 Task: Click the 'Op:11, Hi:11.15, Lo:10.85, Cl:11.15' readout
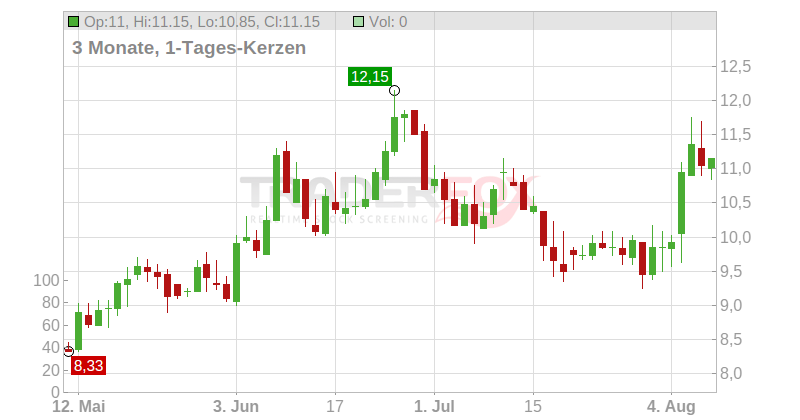pos(202,22)
